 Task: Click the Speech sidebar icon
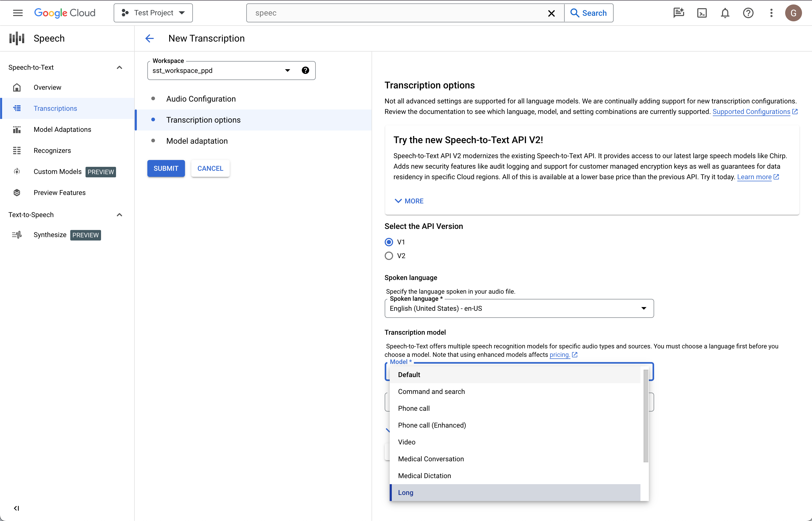tap(16, 38)
